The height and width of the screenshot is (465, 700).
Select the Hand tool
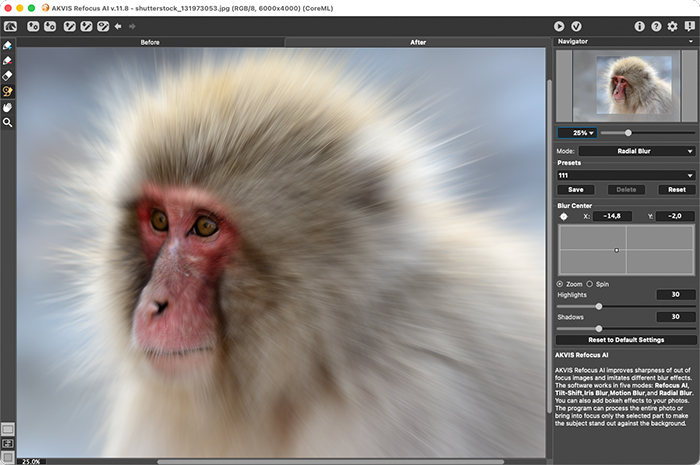(8, 106)
